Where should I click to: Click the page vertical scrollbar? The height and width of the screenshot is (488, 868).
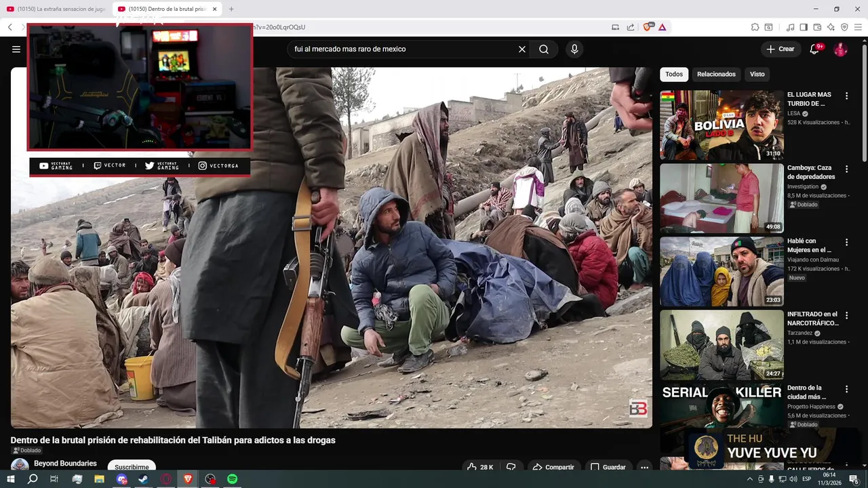point(865,102)
